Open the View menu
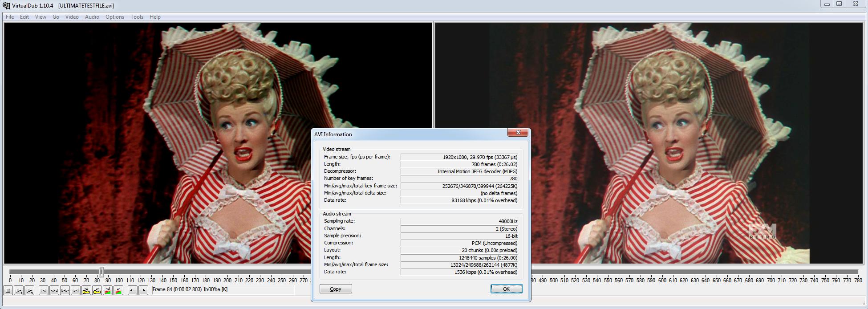 click(41, 17)
